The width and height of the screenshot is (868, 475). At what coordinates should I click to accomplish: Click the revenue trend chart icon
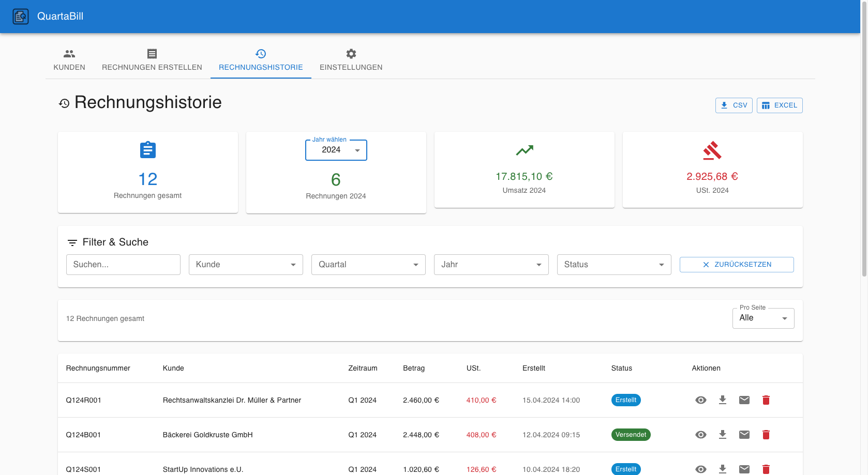click(525, 150)
